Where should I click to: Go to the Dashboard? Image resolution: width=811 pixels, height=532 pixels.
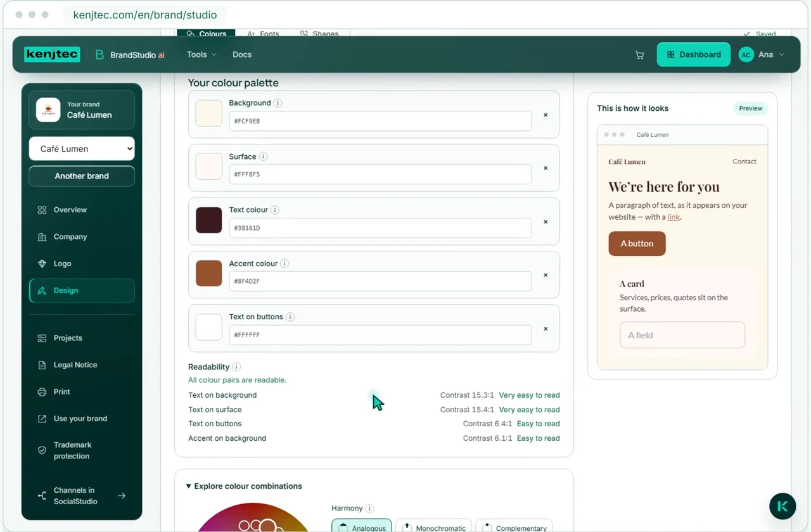click(694, 54)
